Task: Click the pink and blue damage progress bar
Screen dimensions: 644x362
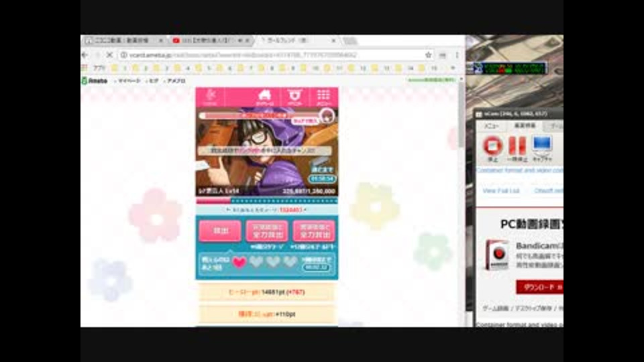Action: click(267, 200)
